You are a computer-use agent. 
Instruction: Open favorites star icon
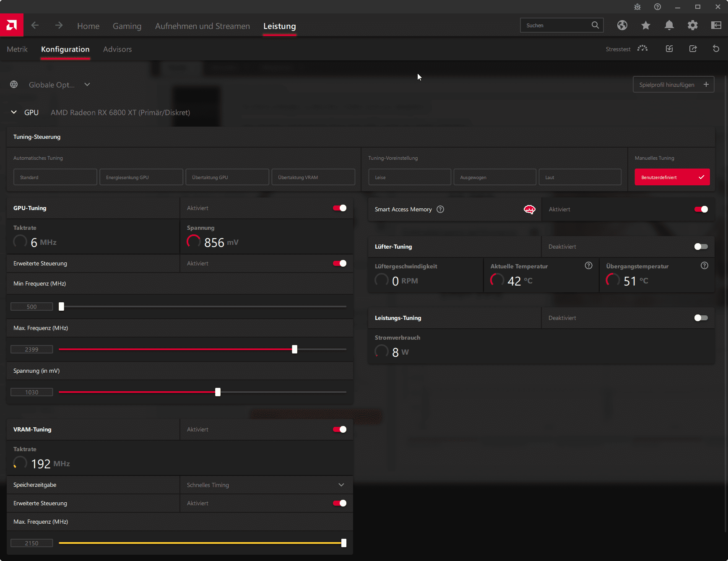(646, 25)
